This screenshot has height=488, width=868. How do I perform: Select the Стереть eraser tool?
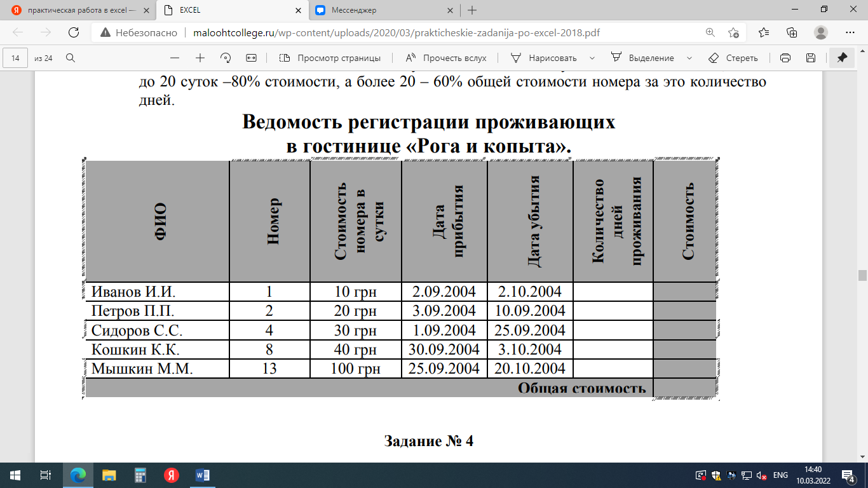tap(733, 58)
